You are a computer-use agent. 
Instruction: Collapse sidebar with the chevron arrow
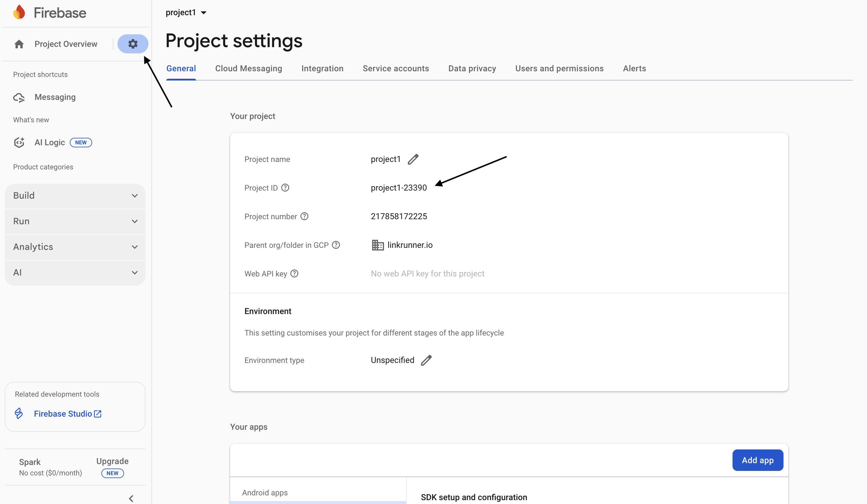(131, 498)
